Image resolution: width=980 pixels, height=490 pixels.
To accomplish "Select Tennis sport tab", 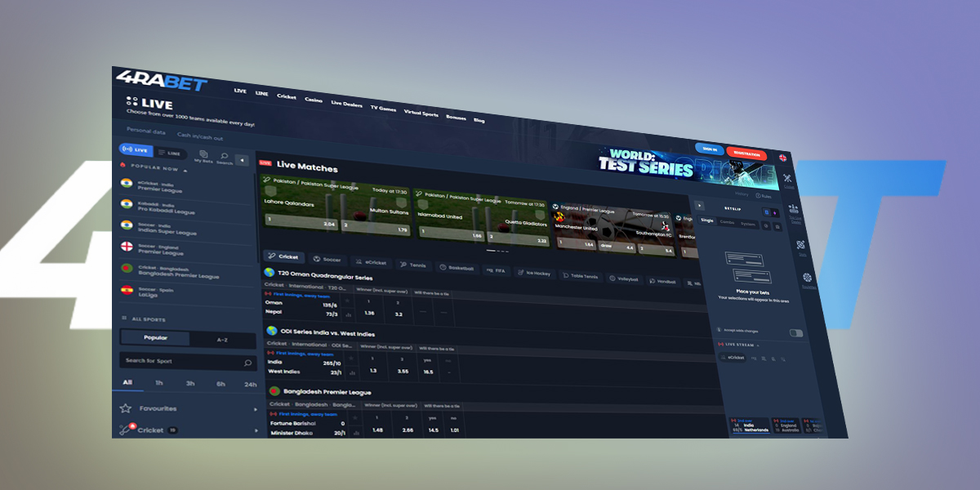I will (x=412, y=265).
